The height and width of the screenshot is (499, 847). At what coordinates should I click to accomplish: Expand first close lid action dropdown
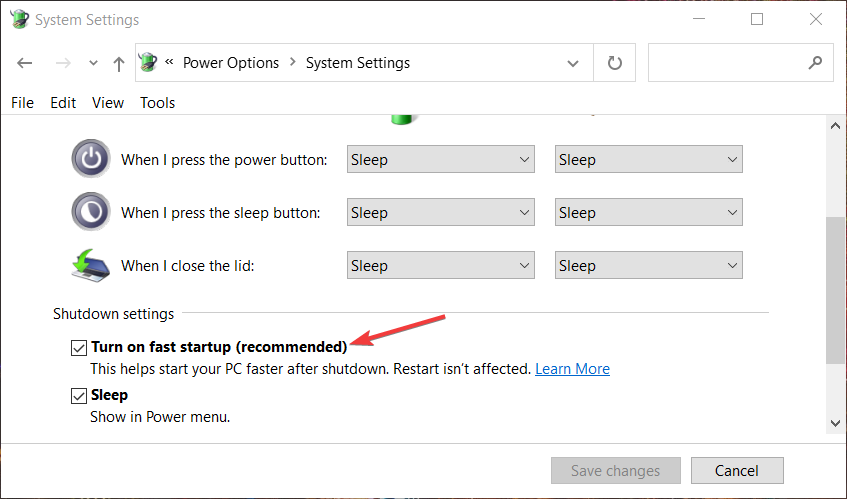click(440, 265)
